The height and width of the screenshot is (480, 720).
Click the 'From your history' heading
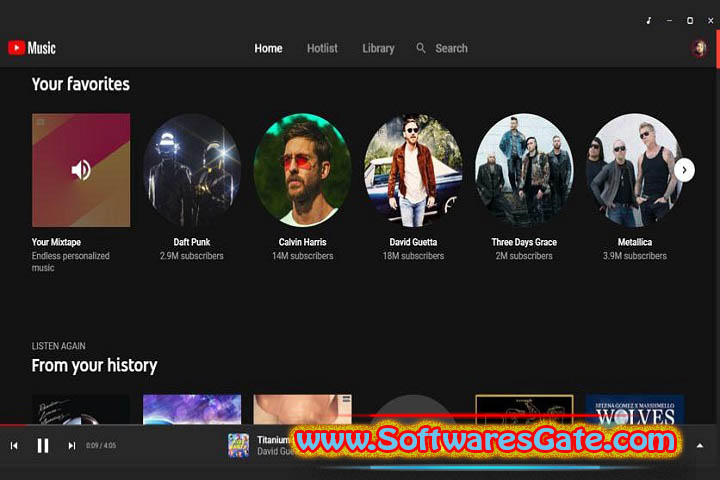click(94, 366)
